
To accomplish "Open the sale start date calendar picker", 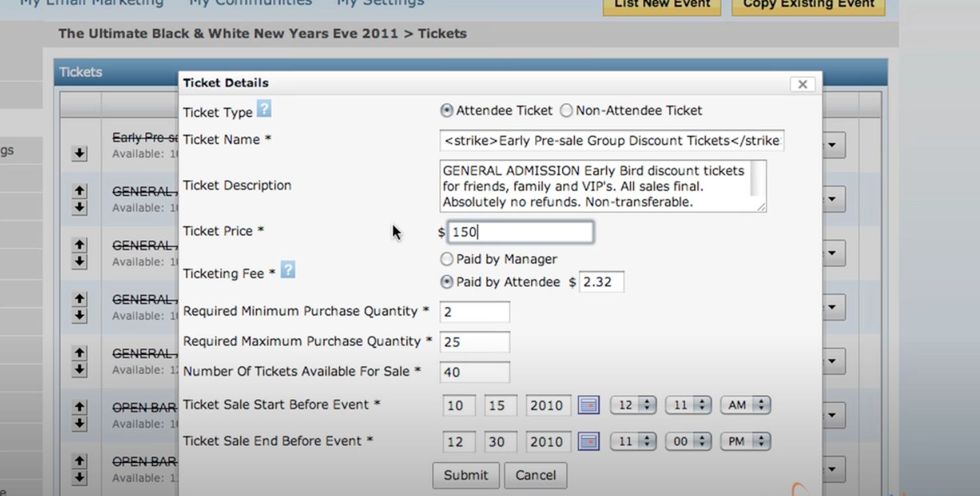I will (x=588, y=405).
